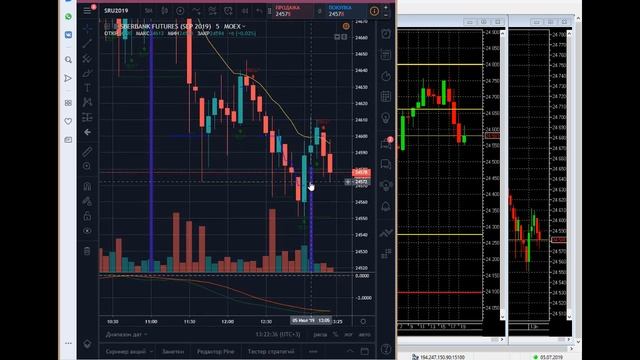This screenshot has height=360, width=640.
Task: Expand the MOEX legend dropdown arrow
Action: 244,27
